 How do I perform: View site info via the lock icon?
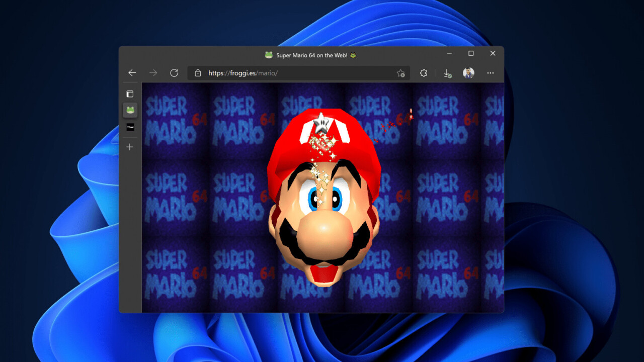[x=198, y=73]
